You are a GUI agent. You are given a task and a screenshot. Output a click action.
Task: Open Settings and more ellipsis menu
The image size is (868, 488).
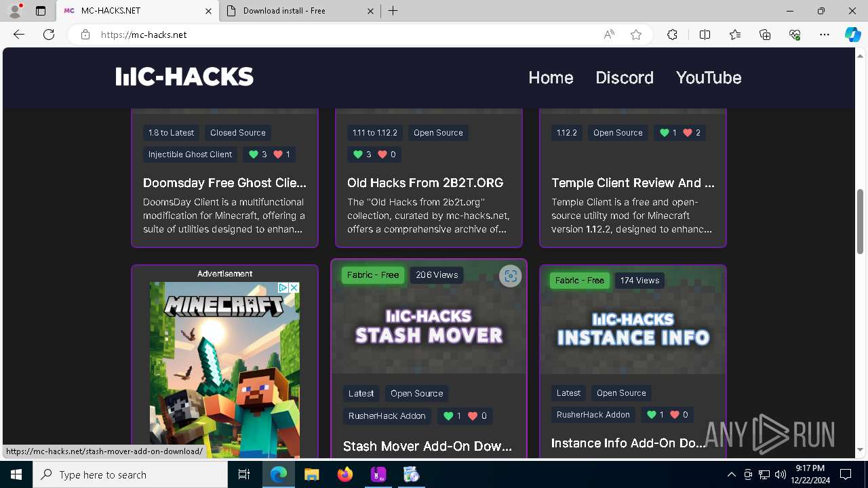tap(825, 35)
